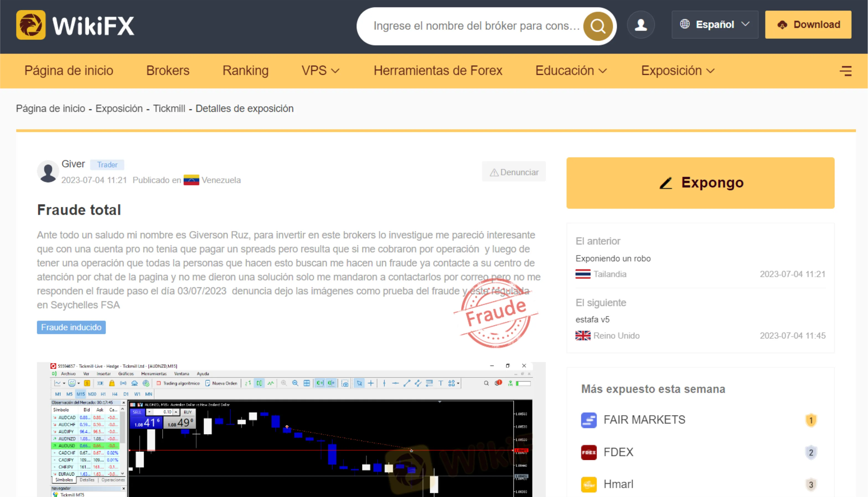Open the Español language dropdown
This screenshot has width=868, height=497.
click(x=715, y=25)
